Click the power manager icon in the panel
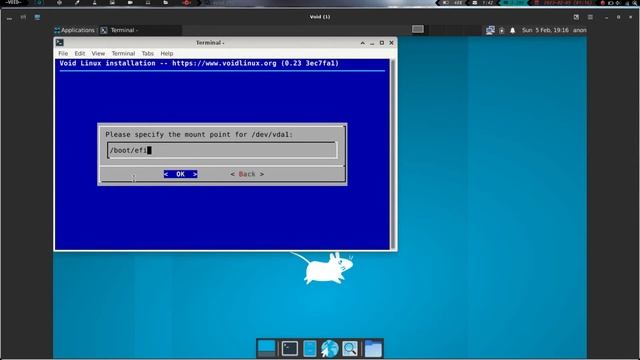The width and height of the screenshot is (640, 360). point(502,30)
